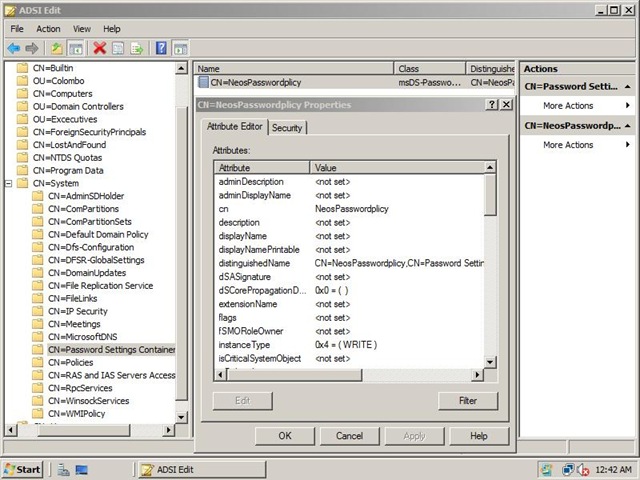640x480 pixels.
Task: Toggle the Show/Hide Action Pane icon
Action: coord(180,49)
